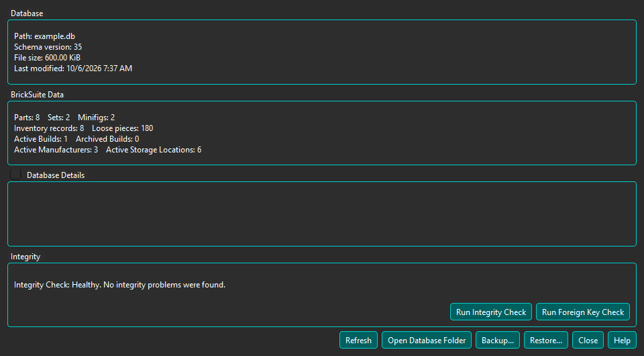Close the database dialog
The width and height of the screenshot is (644, 356).
pyautogui.click(x=588, y=341)
